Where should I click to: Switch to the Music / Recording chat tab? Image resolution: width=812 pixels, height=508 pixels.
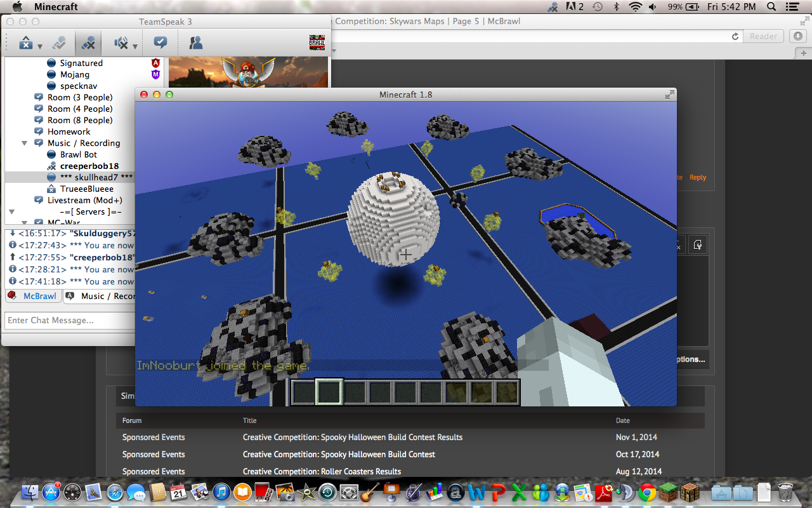coord(101,296)
